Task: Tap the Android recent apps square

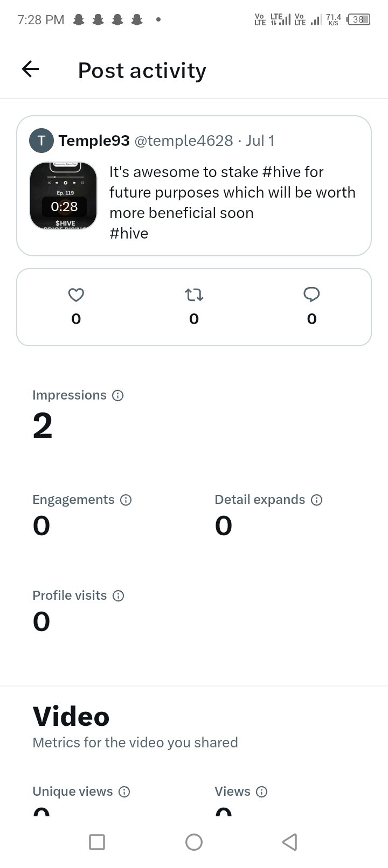Action: coord(97,842)
